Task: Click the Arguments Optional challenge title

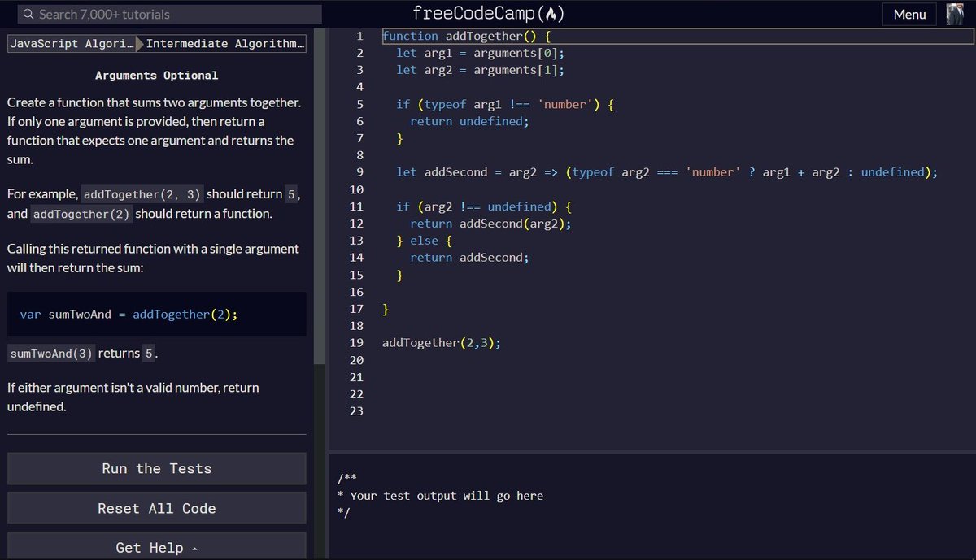Action: (x=157, y=76)
